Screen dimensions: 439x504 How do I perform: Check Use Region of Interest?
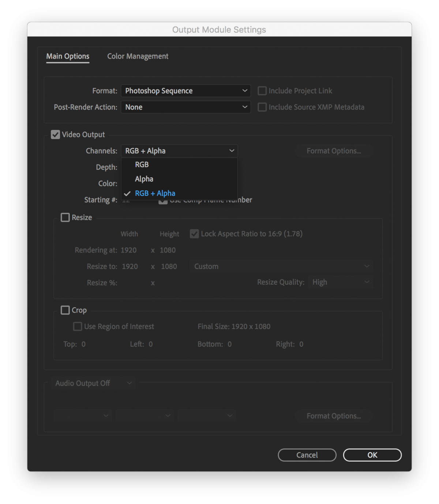(77, 326)
